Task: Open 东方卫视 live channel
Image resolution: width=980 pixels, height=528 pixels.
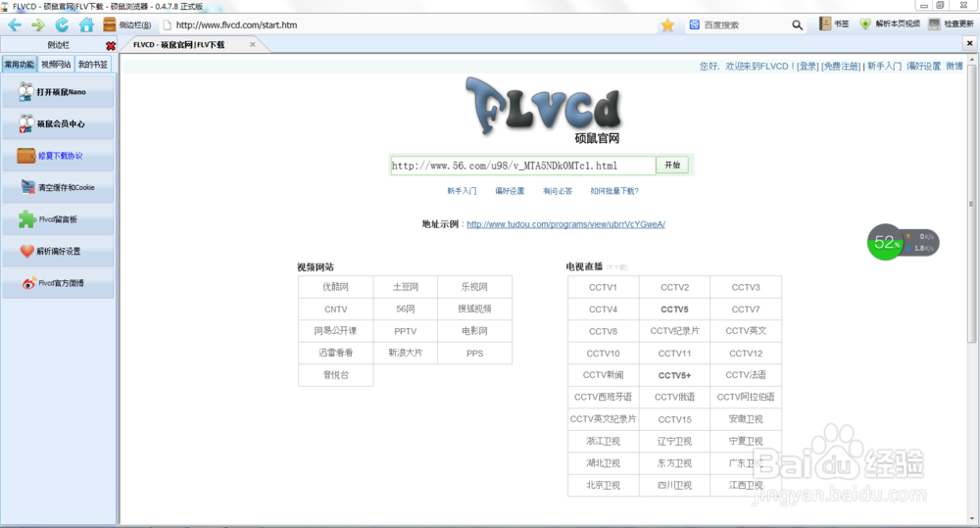Action: pos(674,463)
